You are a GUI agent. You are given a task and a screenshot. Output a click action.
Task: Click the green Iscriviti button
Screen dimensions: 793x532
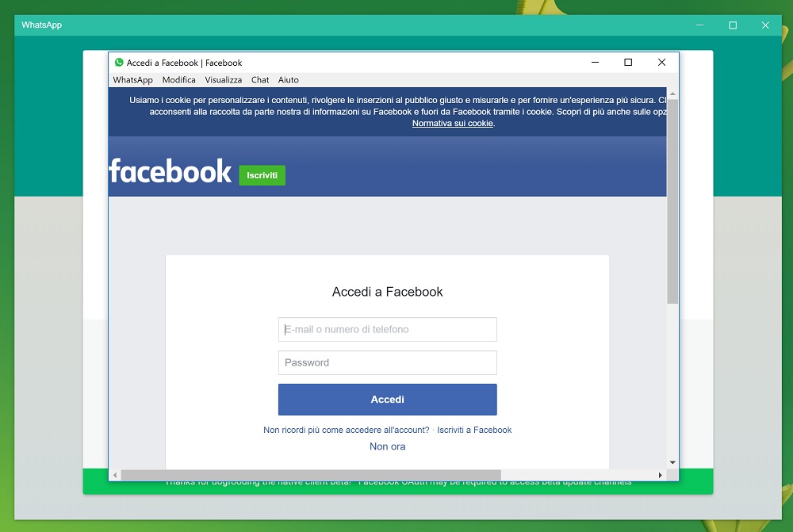coord(262,175)
